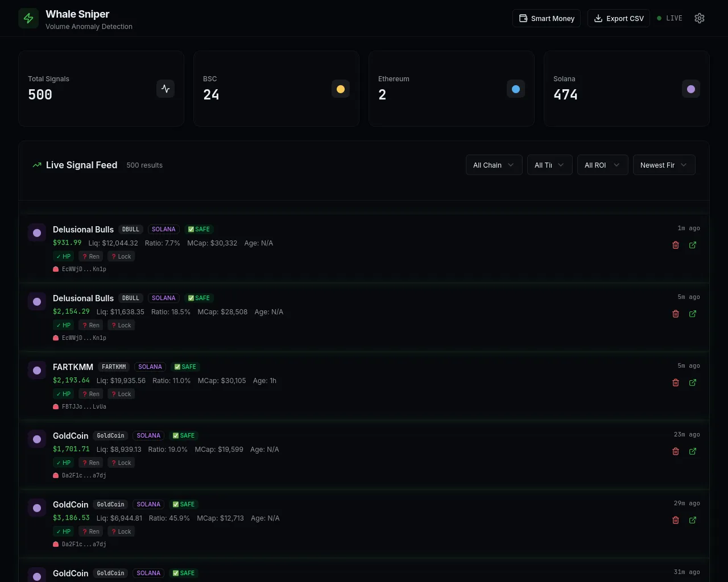The width and height of the screenshot is (728, 582).
Task: Open external link for GoldCoin $1,701.71
Action: pyautogui.click(x=693, y=451)
